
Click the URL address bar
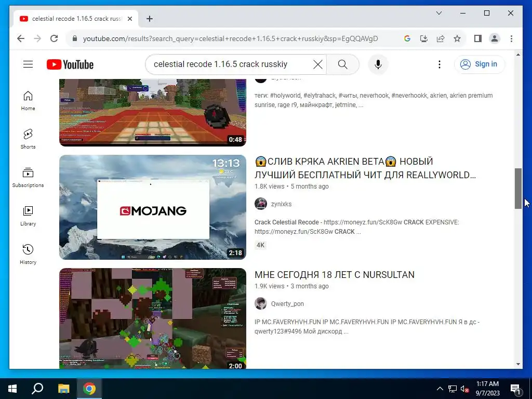click(230, 38)
